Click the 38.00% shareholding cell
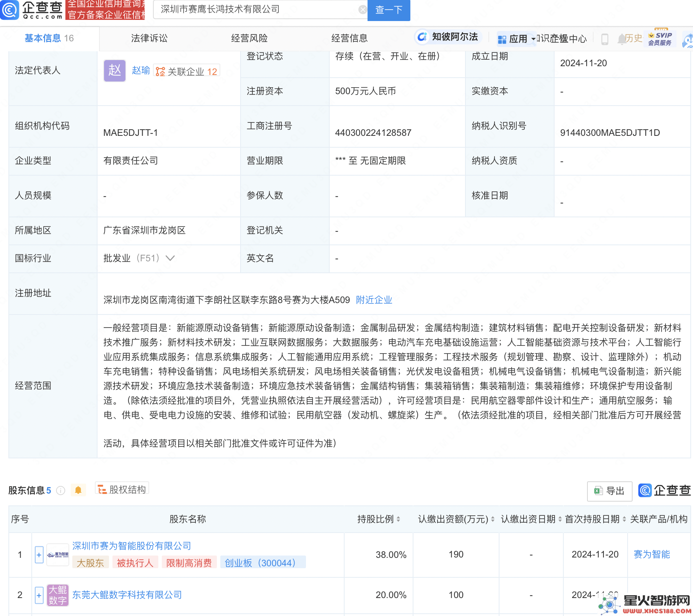 coord(391,555)
